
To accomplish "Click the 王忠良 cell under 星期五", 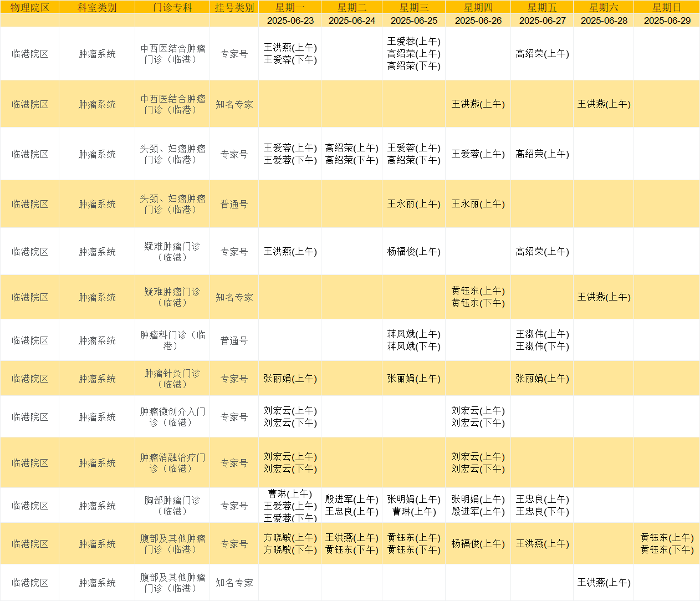I will pos(542,506).
